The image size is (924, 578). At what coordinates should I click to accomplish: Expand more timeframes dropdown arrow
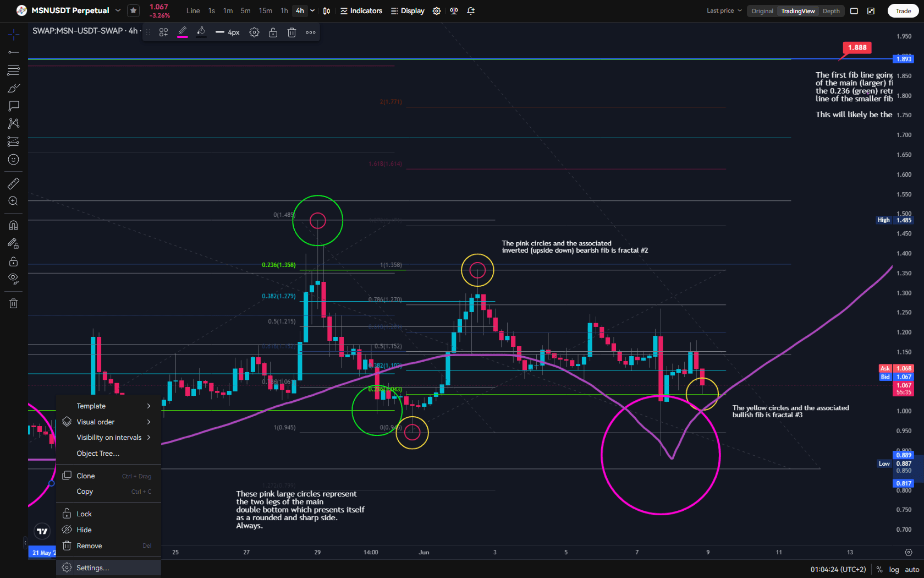click(x=312, y=10)
